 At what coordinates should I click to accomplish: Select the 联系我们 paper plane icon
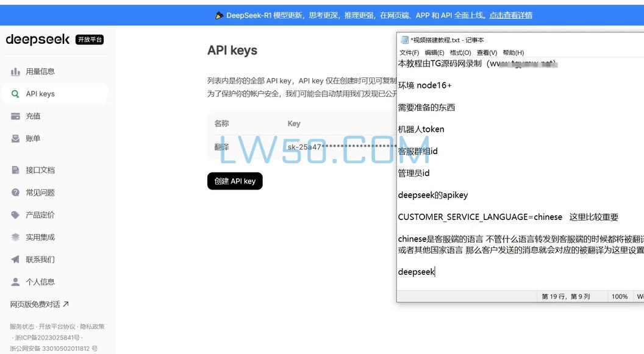click(x=15, y=259)
